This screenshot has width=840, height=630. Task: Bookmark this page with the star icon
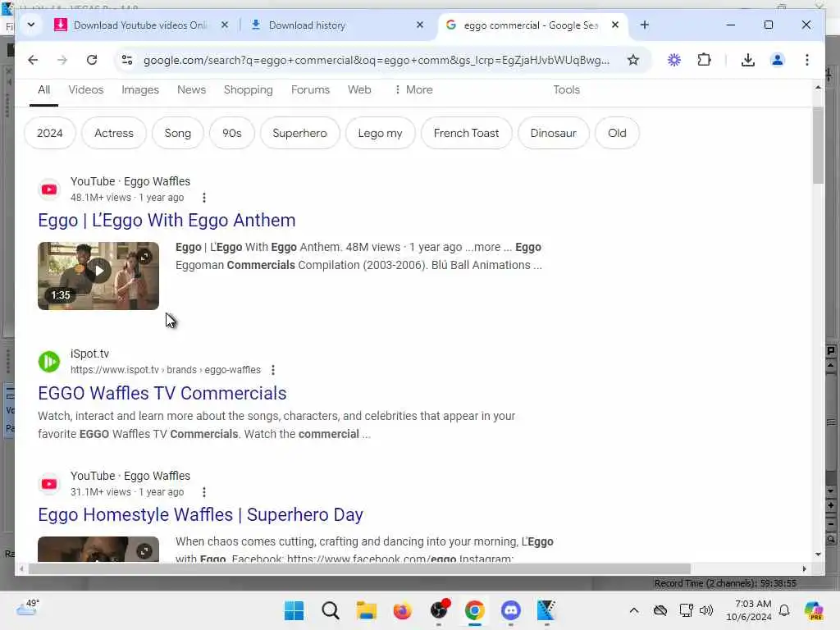coord(633,60)
